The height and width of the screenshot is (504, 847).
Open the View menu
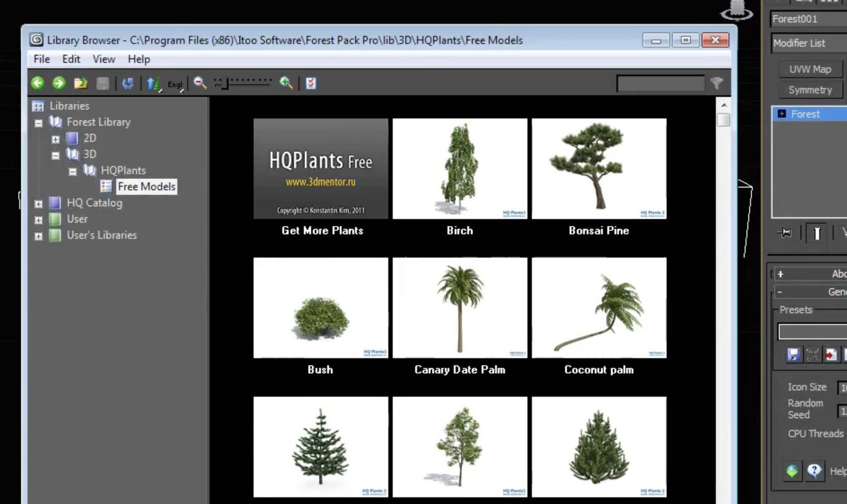(104, 59)
